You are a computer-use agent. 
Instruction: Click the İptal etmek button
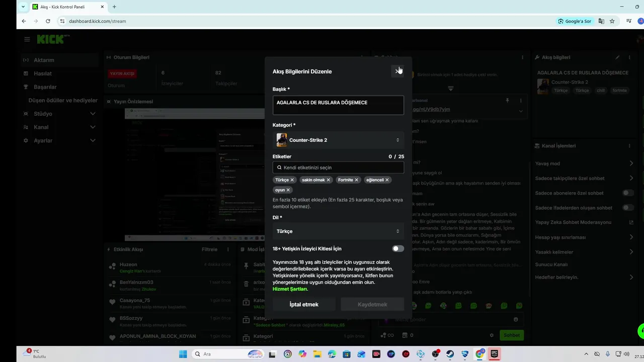click(x=304, y=304)
